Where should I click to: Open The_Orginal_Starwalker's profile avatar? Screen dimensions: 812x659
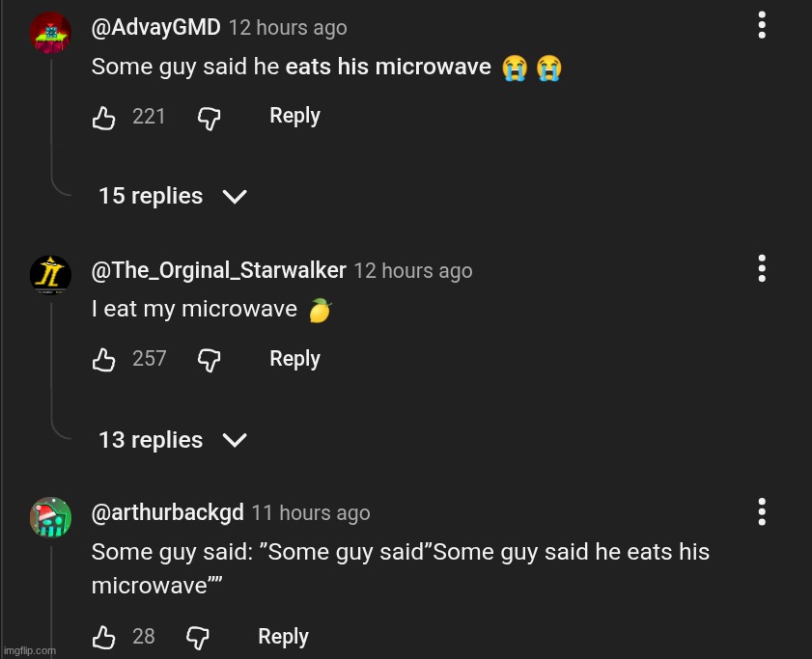[x=50, y=275]
